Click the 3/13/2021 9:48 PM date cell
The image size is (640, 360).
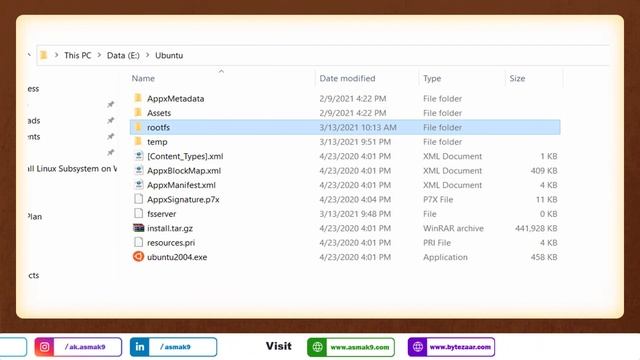click(355, 213)
